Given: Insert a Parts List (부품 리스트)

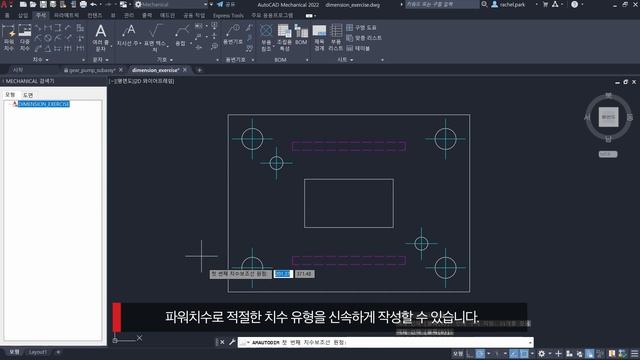Looking at the screenshot, I should (x=336, y=38).
